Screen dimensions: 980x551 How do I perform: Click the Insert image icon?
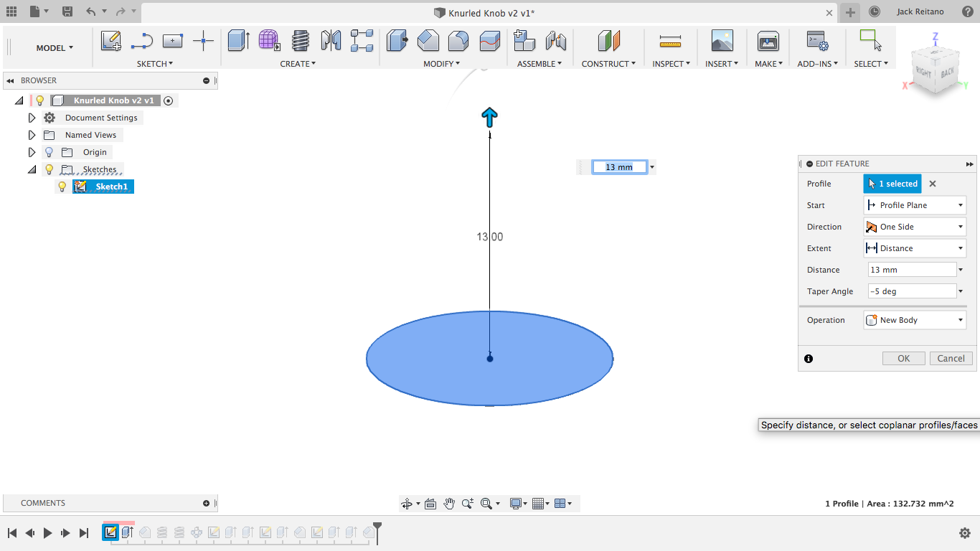pyautogui.click(x=722, y=41)
